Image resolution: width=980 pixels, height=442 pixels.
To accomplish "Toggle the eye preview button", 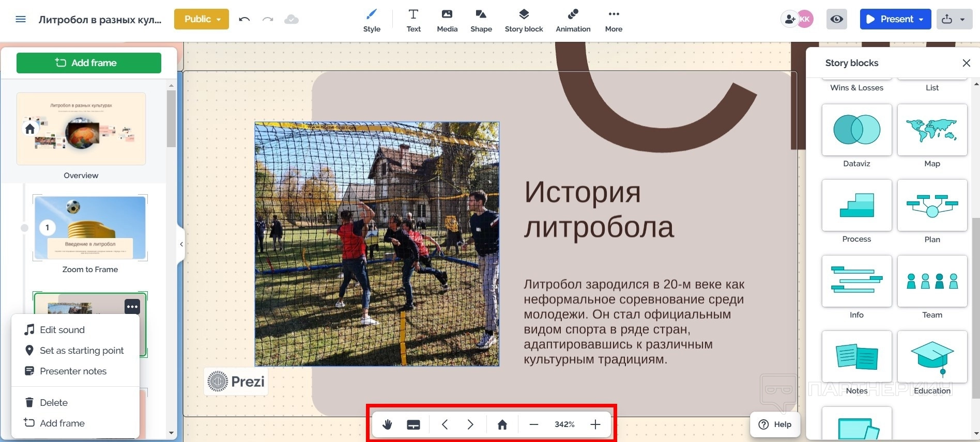I will click(x=836, y=20).
